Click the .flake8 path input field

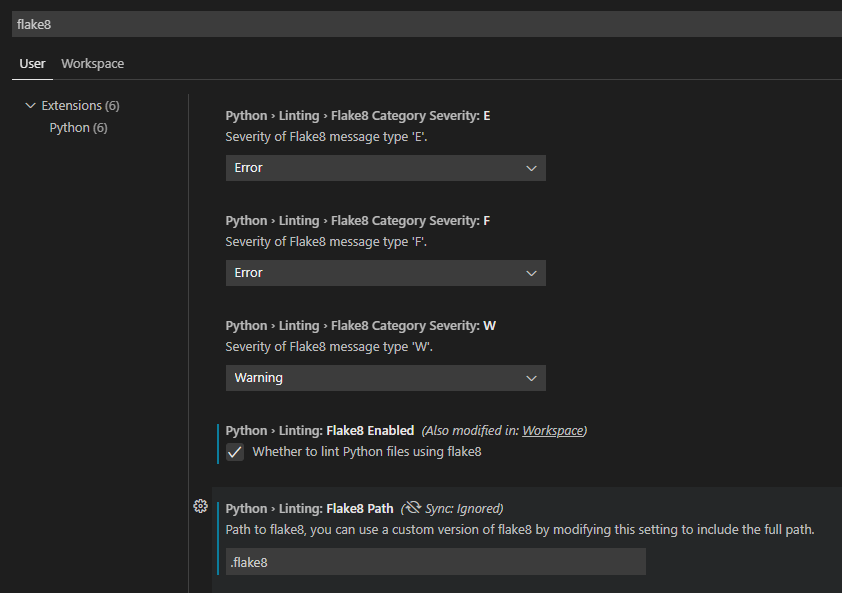click(435, 561)
